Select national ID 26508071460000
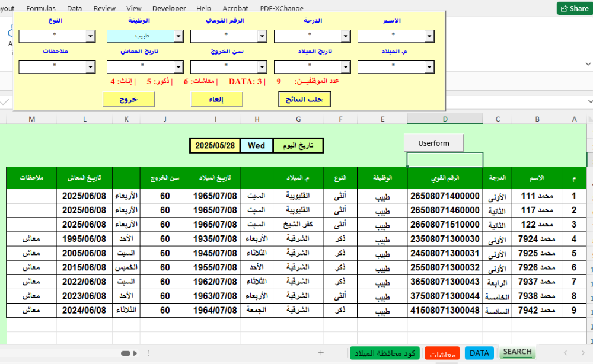Viewport: 593px width, 364px height. [445, 210]
